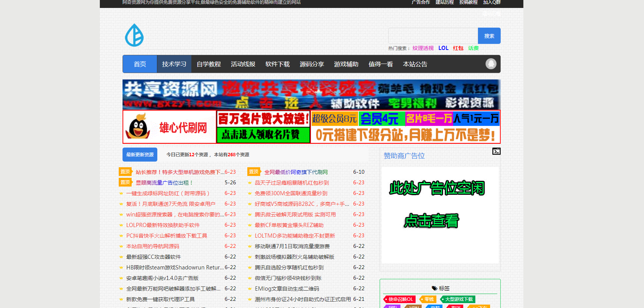
Task: Open the 技术学习 menu item
Action: click(x=174, y=64)
